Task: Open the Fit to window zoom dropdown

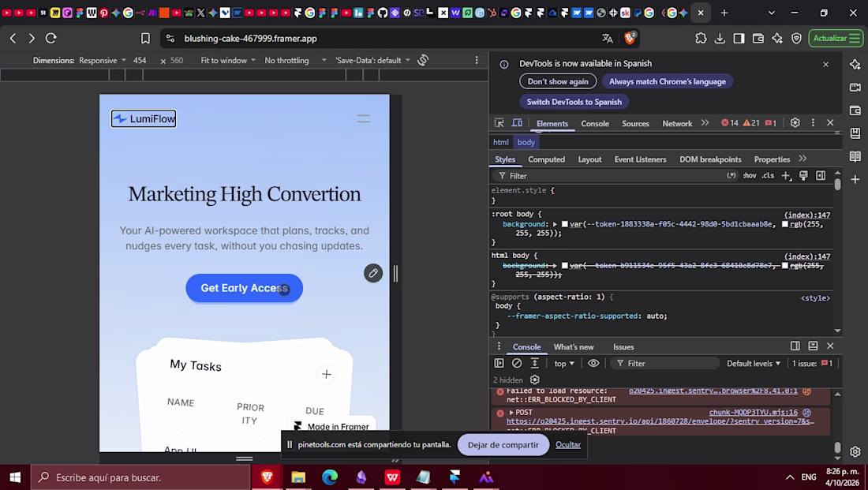Action: (228, 60)
